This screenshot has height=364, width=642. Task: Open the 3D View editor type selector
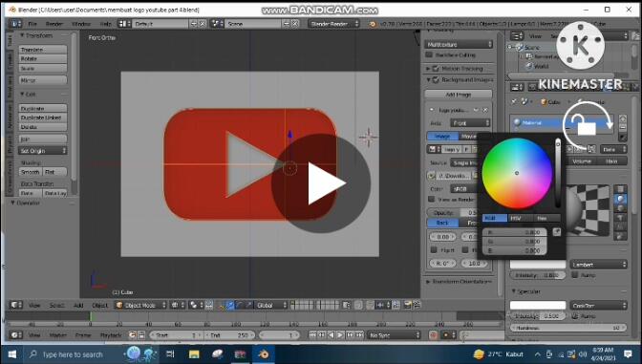[15, 305]
